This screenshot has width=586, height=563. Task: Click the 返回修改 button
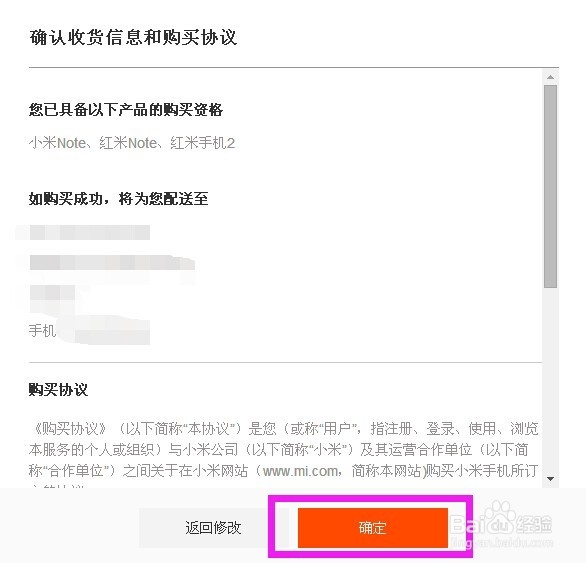tap(213, 528)
